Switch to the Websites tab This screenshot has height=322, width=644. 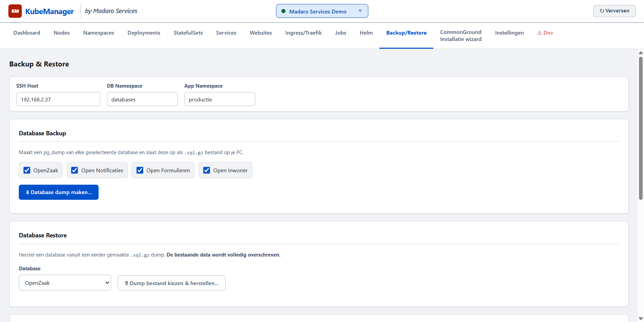[x=261, y=33]
